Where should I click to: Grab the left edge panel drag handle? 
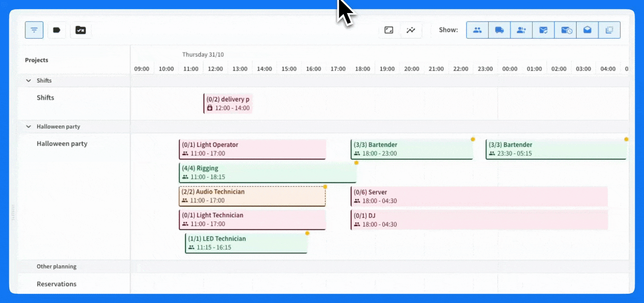click(13, 212)
